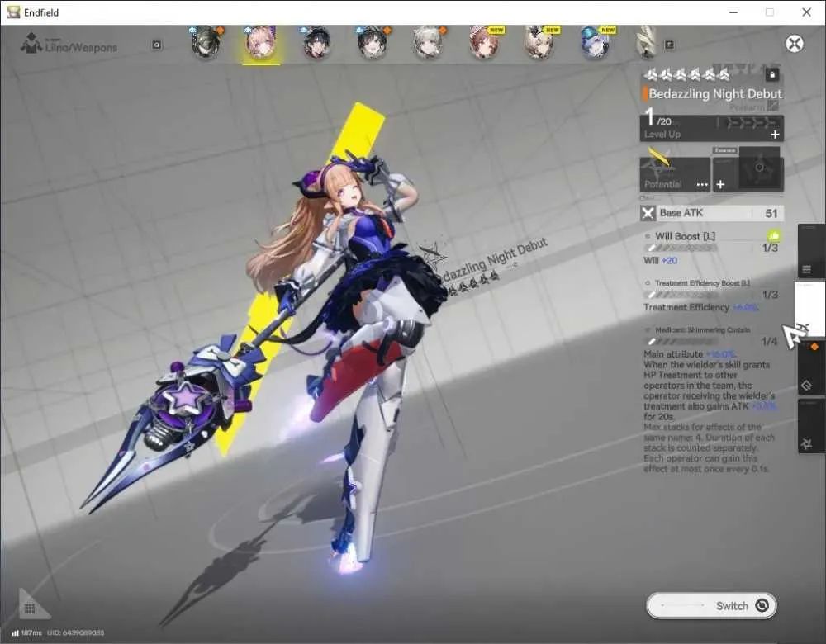Click the Level Up plus button
This screenshot has height=644, width=826.
tap(775, 135)
